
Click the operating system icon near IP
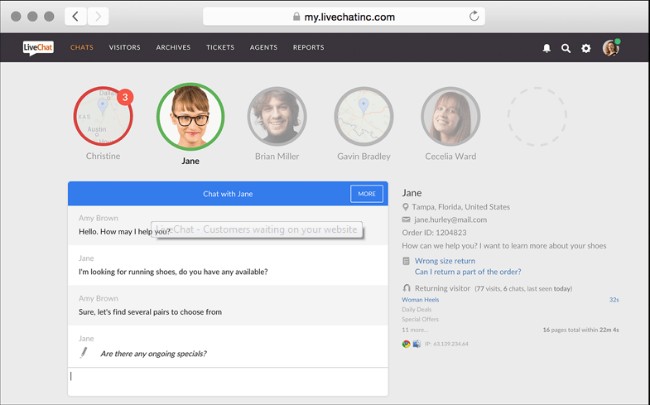[x=417, y=344]
